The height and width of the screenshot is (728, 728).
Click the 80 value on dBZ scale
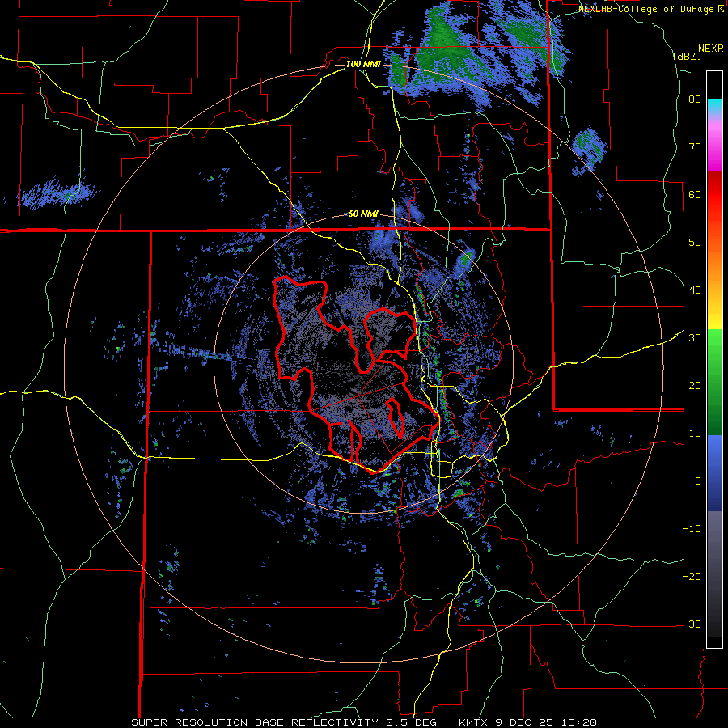(695, 99)
